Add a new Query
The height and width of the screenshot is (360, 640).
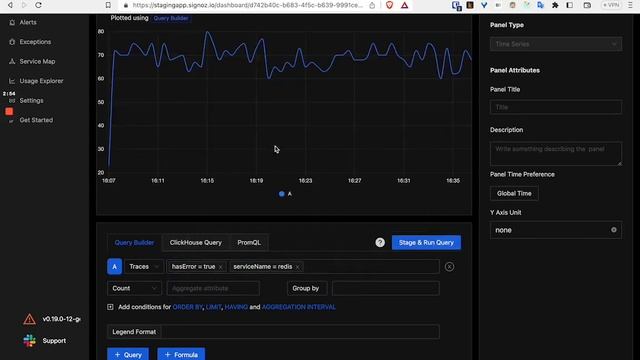[128, 354]
